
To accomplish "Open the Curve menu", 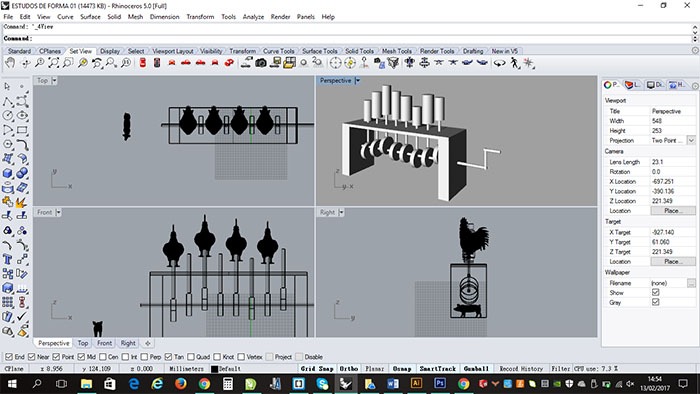I will click(65, 17).
